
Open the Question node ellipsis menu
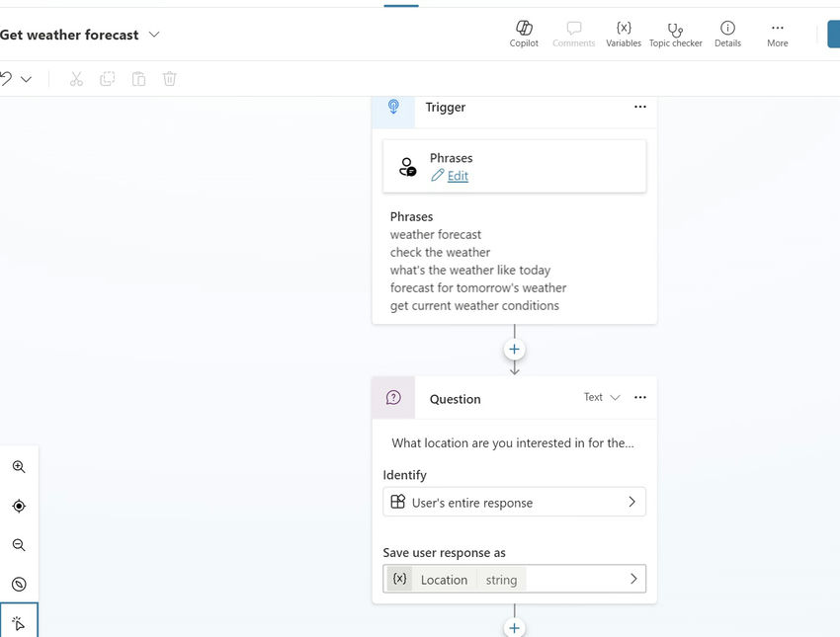640,397
